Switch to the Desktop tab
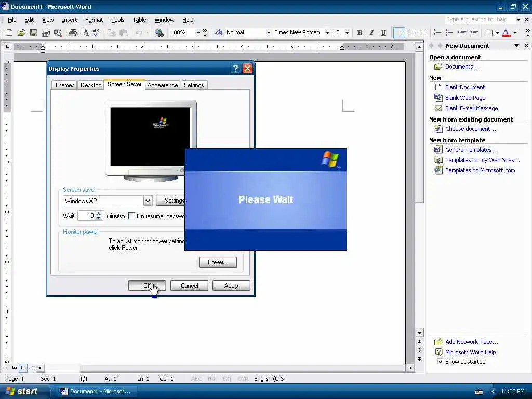The height and width of the screenshot is (399, 532). click(91, 85)
